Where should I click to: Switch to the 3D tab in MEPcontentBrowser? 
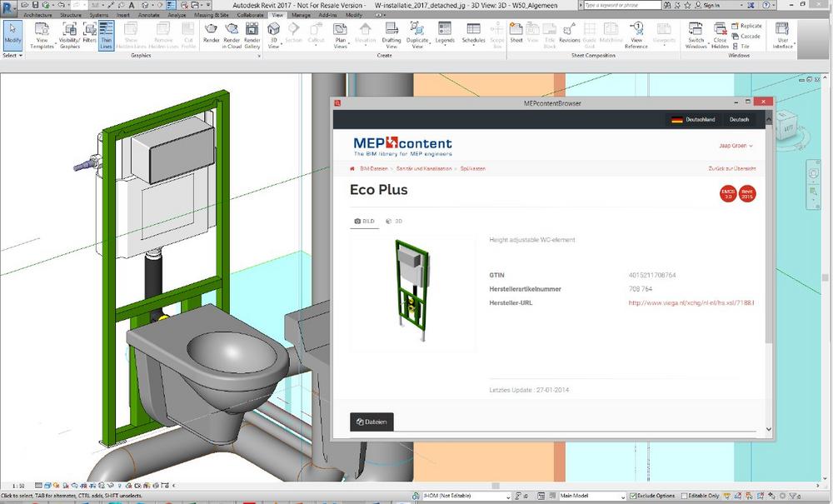394,222
